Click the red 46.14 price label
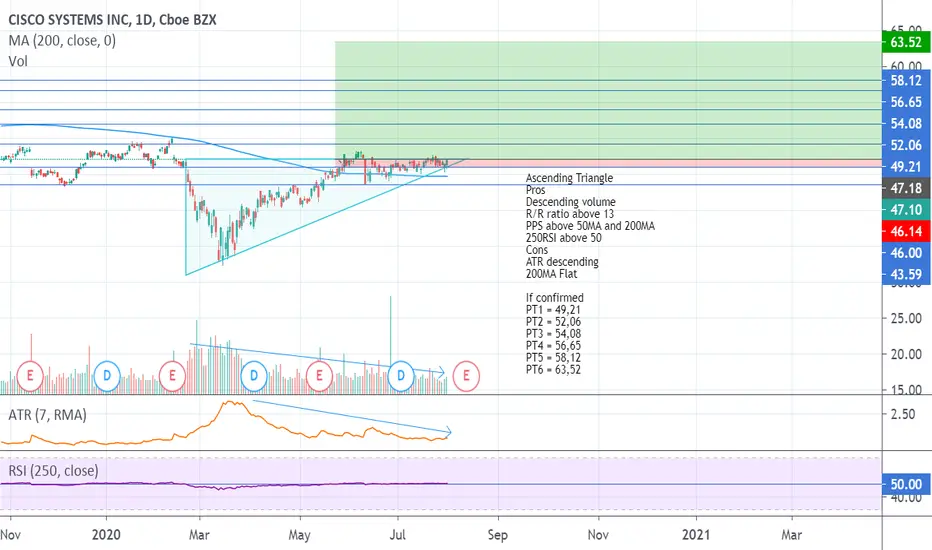This screenshot has height=550, width=932. pos(906,231)
